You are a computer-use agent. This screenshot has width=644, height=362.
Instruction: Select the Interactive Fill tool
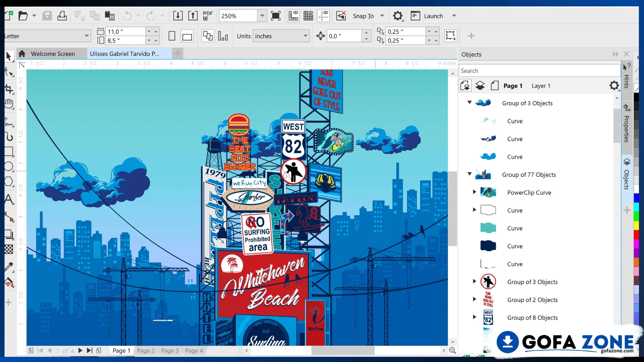tap(9, 283)
